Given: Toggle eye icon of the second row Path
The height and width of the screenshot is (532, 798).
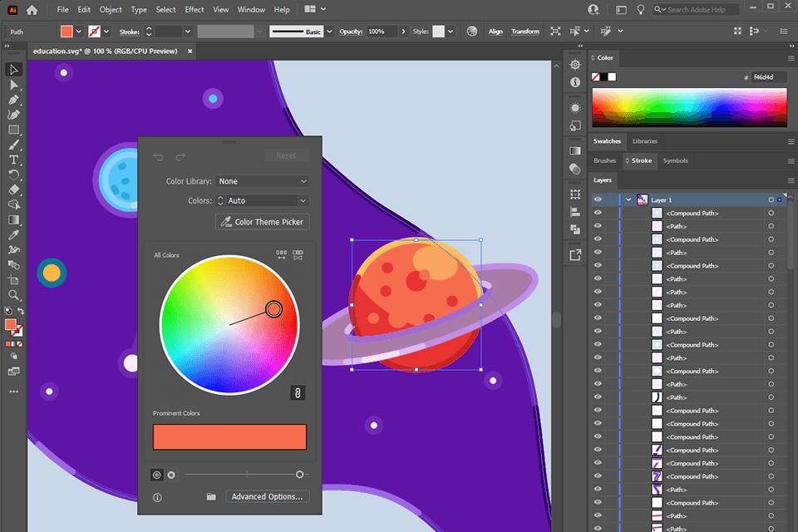Looking at the screenshot, I should coord(598,226).
